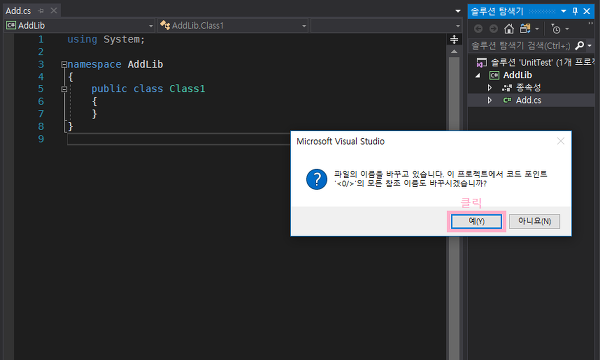
Task: Collapse the AddLib project tree
Action: (478, 75)
